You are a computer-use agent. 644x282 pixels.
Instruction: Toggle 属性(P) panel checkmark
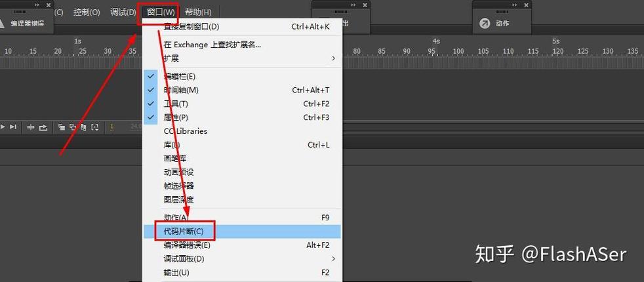tap(242, 117)
